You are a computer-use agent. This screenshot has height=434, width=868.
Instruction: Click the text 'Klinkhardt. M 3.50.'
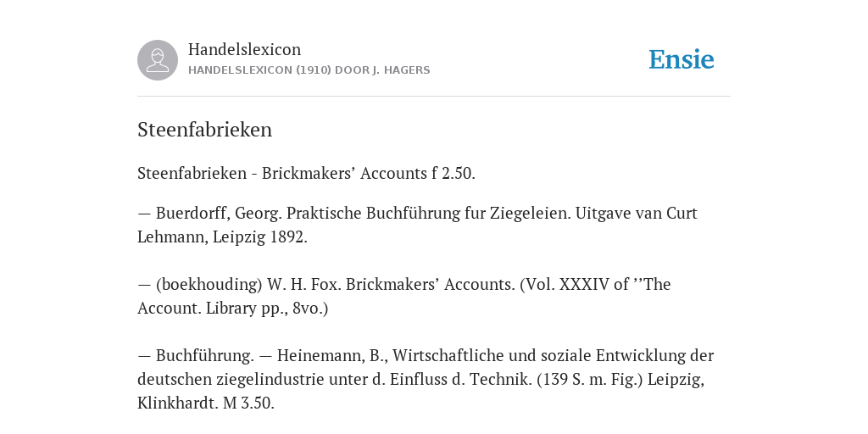[206, 403]
